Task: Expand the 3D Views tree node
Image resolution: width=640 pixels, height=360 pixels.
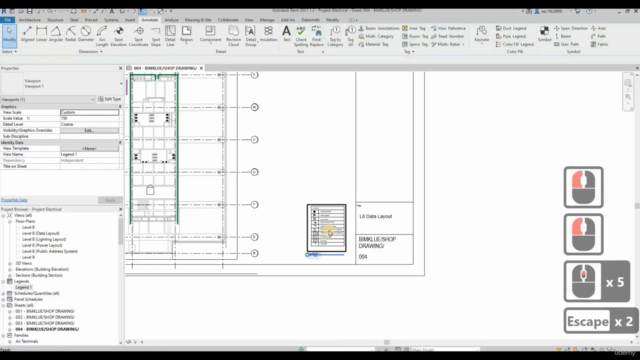Action: [x=10, y=263]
